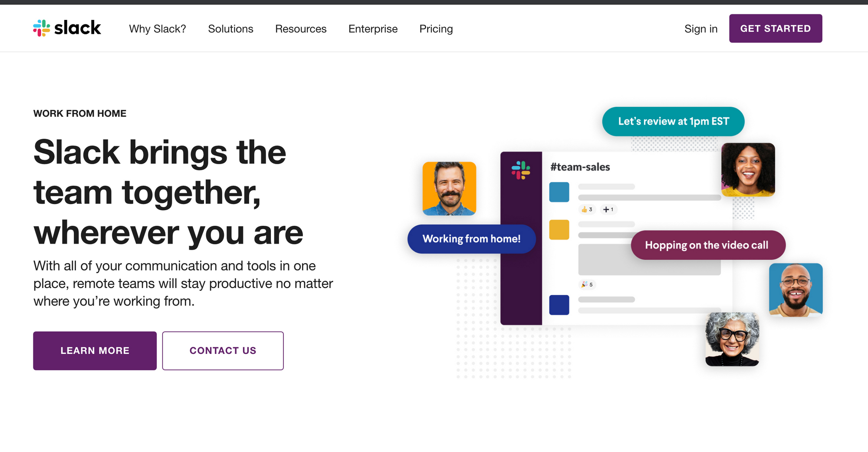The image size is (868, 452).
Task: Click the woman with curly dark hair photo
Action: (748, 170)
